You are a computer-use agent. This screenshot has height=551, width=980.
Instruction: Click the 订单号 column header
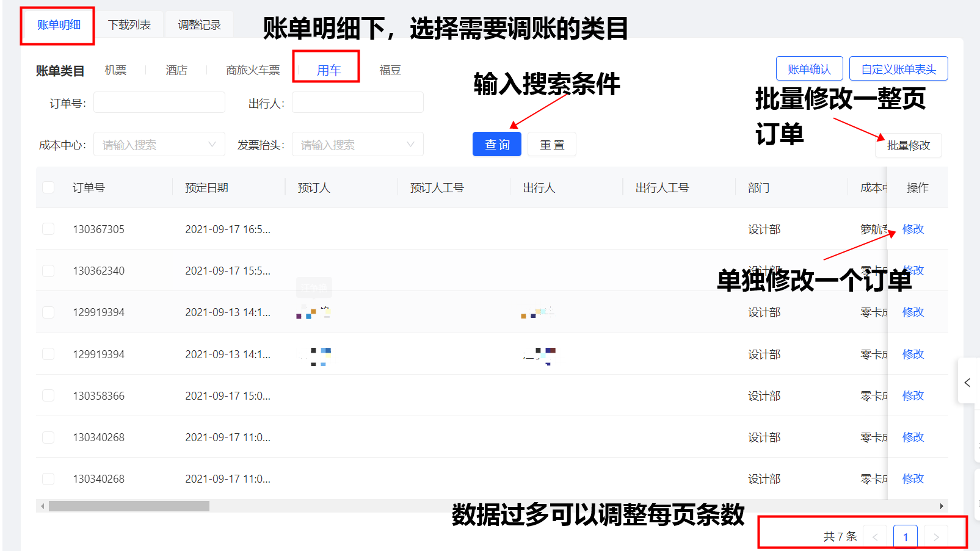(x=89, y=187)
